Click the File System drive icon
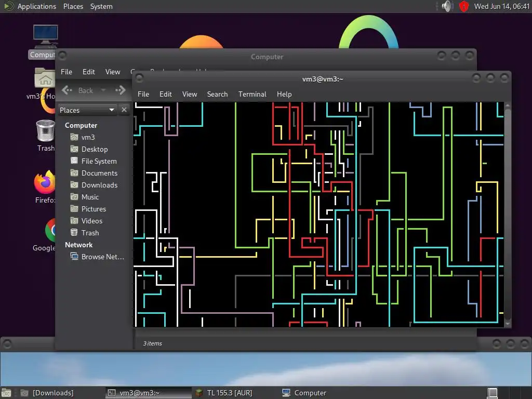Image resolution: width=532 pixels, height=399 pixels. point(74,161)
